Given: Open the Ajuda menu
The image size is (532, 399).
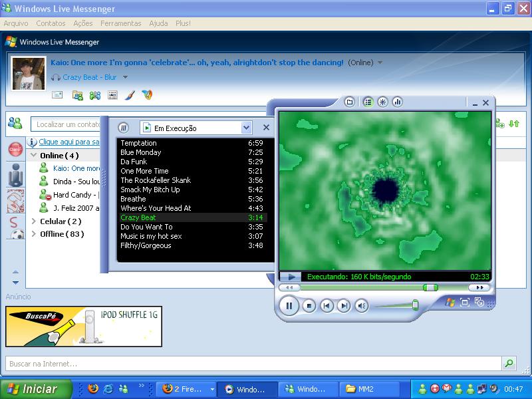Looking at the screenshot, I should 158,23.
